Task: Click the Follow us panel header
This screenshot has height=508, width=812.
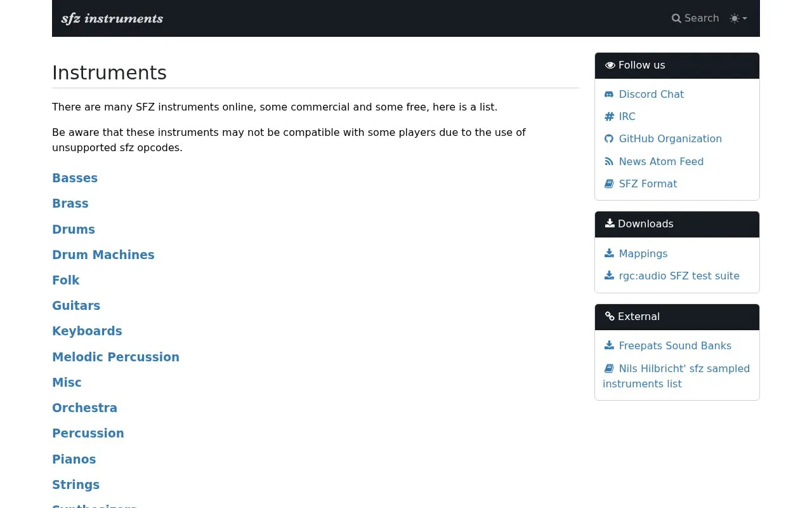Action: 677,65
